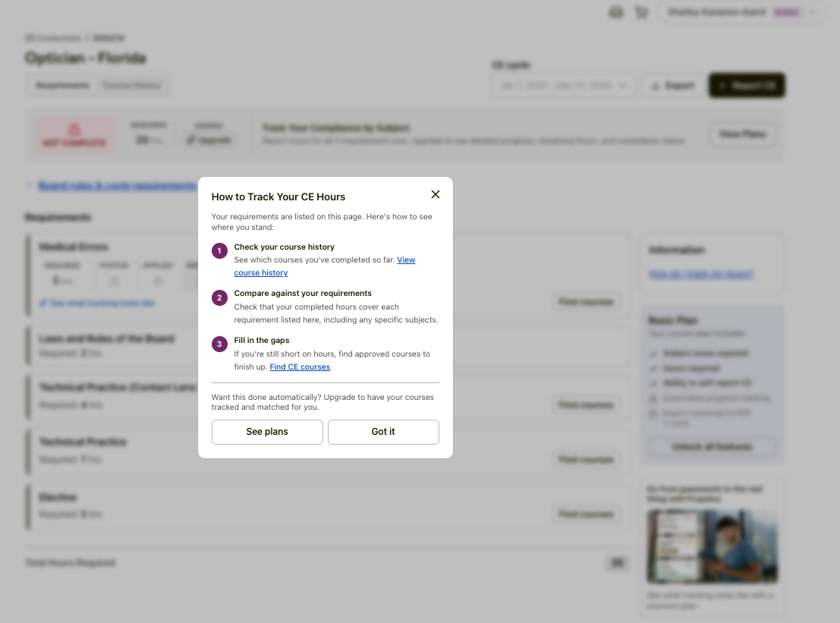The width and height of the screenshot is (840, 623).
Task: Open the CE cycle date range dropdown
Action: click(564, 86)
